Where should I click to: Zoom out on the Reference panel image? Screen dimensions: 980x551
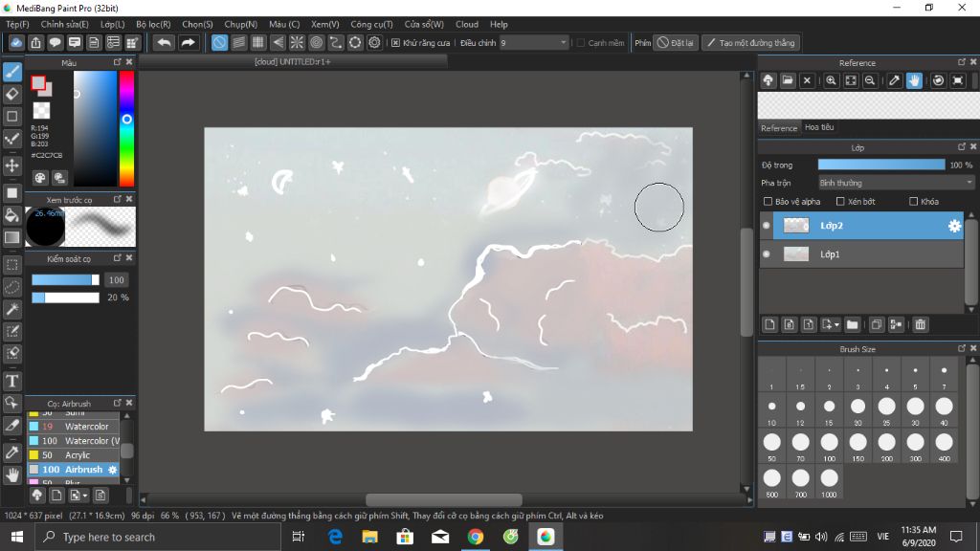(869, 80)
